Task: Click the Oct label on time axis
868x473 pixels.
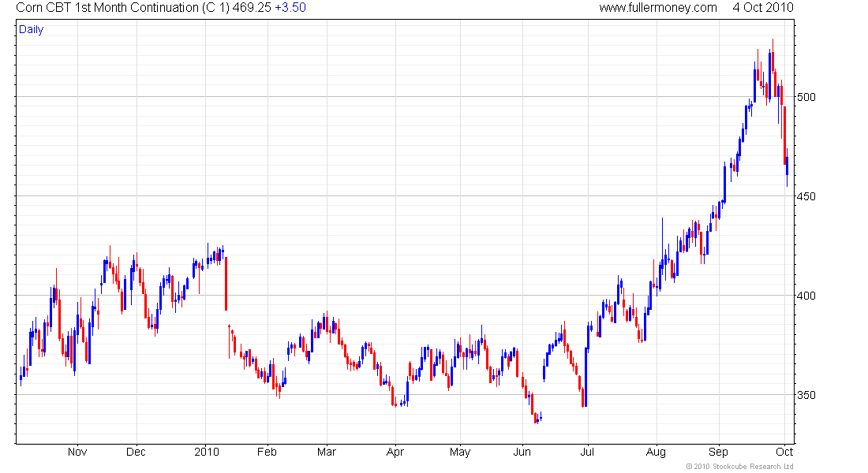Action: pos(784,452)
